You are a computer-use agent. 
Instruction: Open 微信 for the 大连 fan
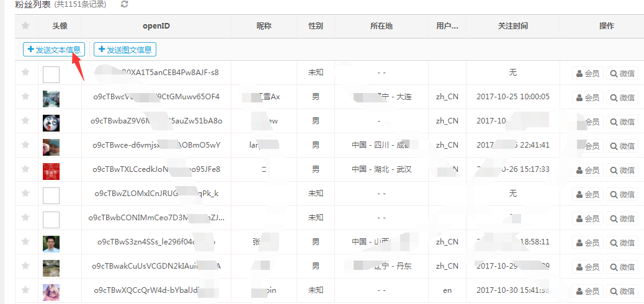pyautogui.click(x=622, y=98)
